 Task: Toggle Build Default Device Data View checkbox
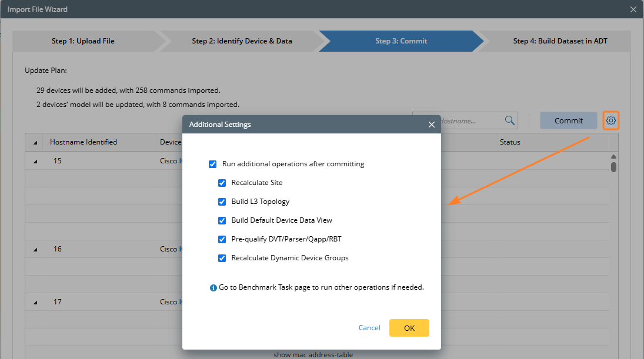point(222,220)
